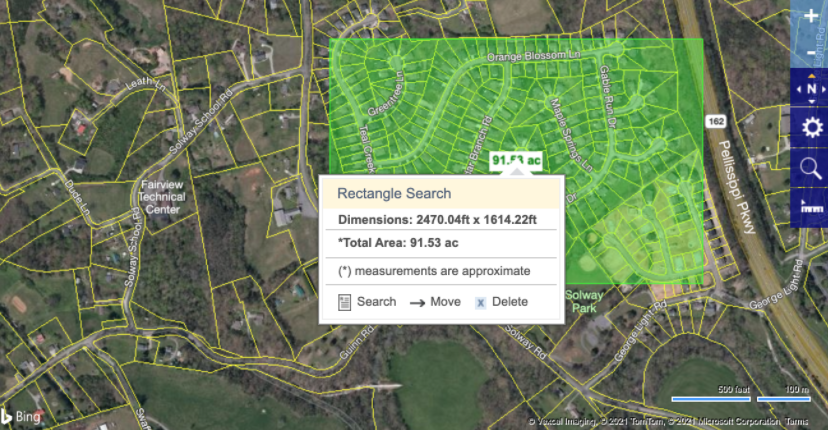Click the Dude Ln street label
828x430 pixels.
pyautogui.click(x=77, y=198)
